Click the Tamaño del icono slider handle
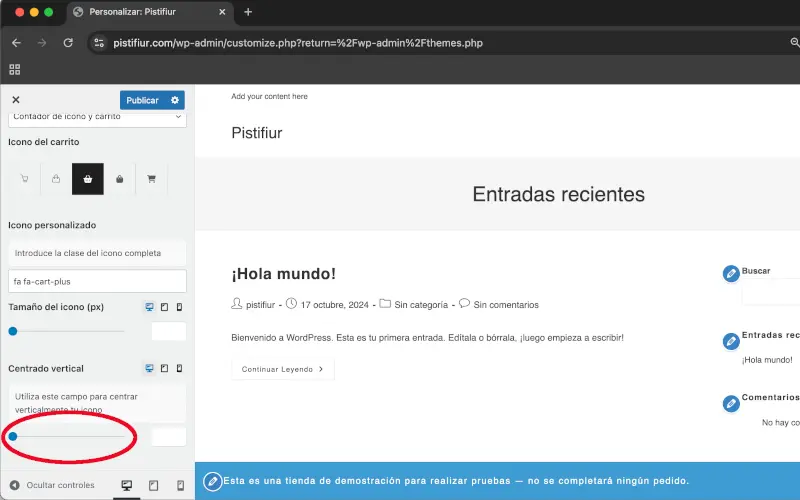 [13, 331]
